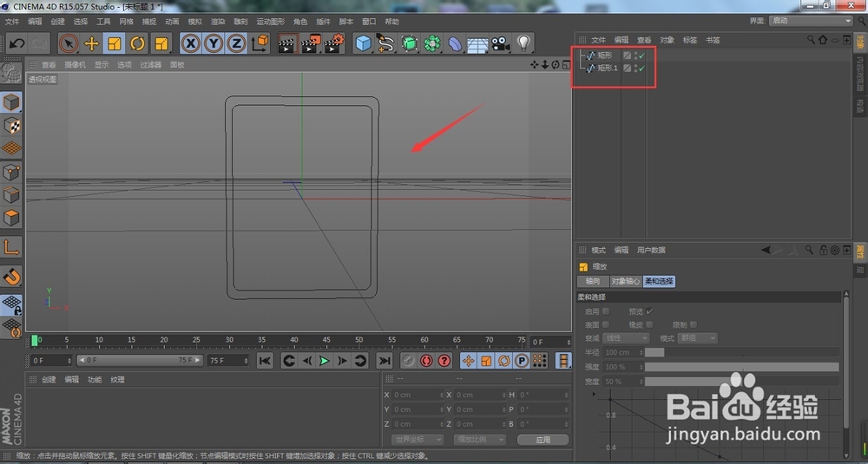Click 半径 100 cm stepper arrows
Screen dimensions: 868x464
(641, 352)
